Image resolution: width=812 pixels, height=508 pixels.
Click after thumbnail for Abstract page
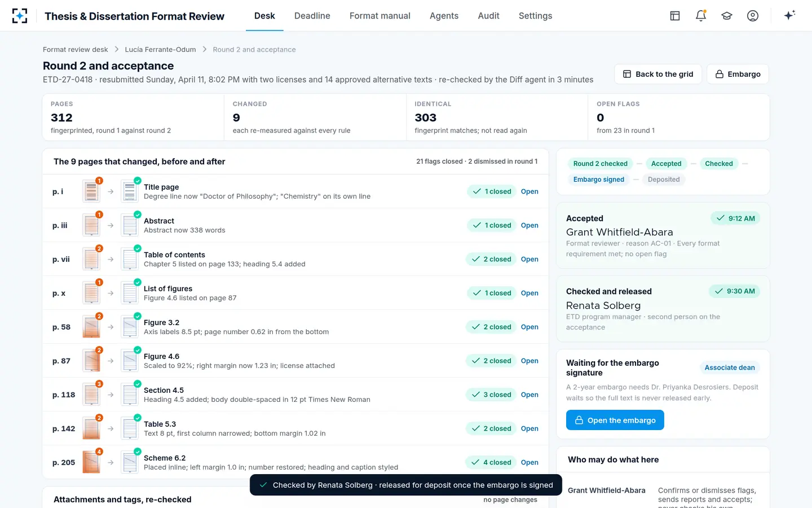pos(130,225)
